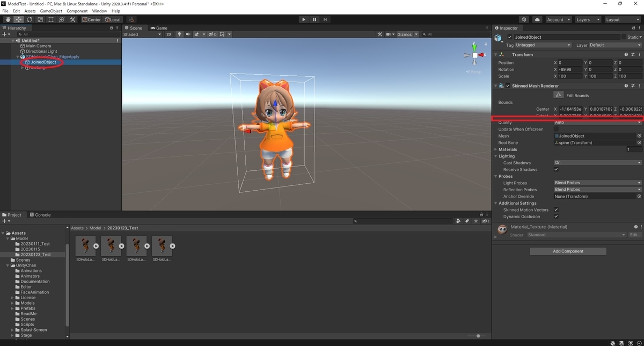Toggle scene effects icon
The height and width of the screenshot is (346, 644).
click(x=197, y=34)
